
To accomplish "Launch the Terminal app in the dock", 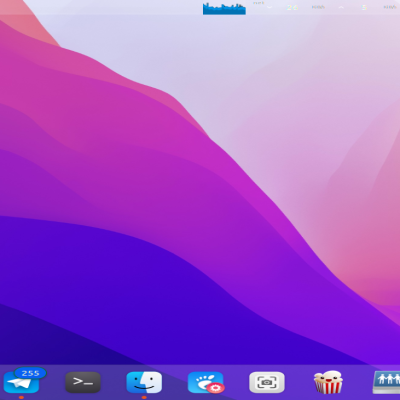I will click(x=83, y=382).
